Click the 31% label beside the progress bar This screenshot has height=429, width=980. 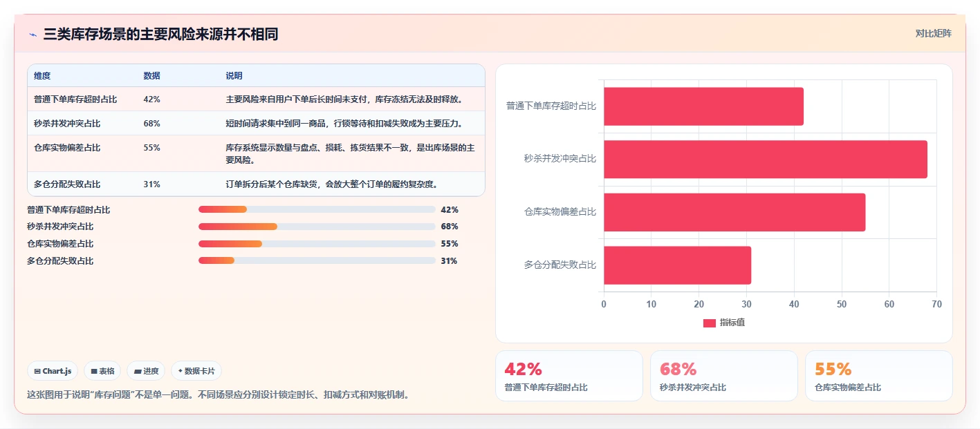(449, 261)
